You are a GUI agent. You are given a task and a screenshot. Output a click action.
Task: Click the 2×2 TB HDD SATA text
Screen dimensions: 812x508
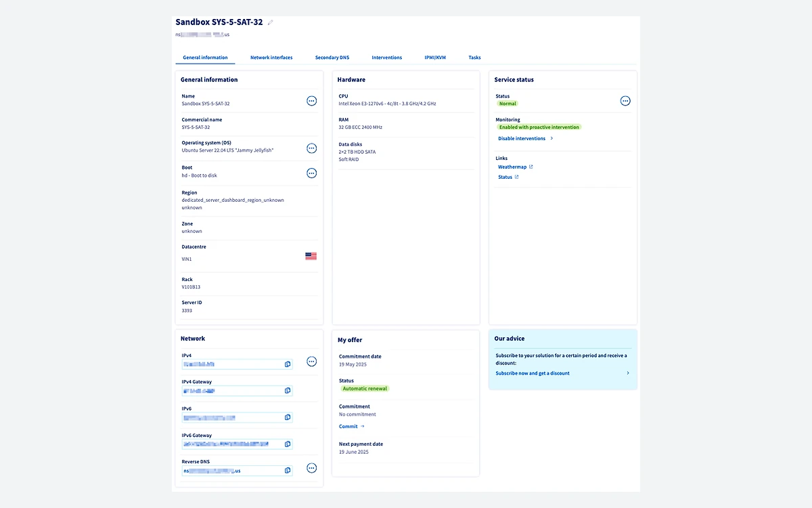pos(357,152)
